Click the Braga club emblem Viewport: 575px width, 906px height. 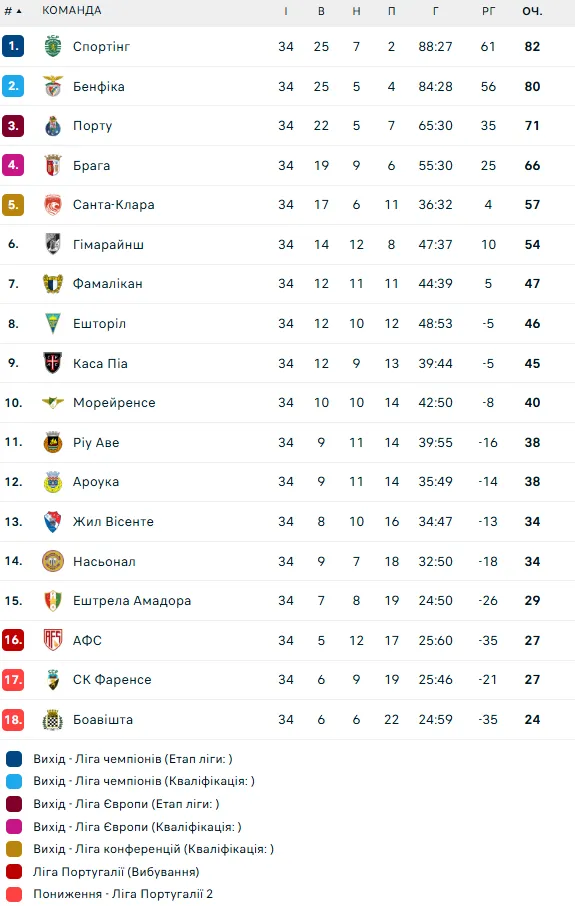pyautogui.click(x=53, y=165)
